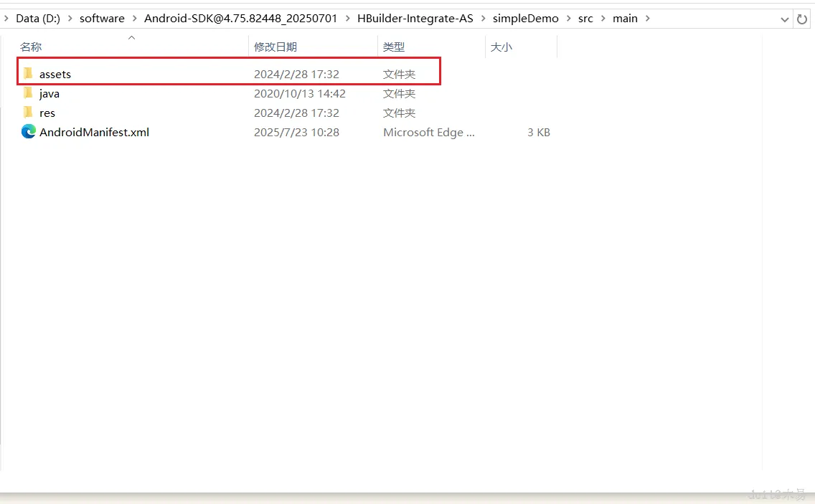Screen dimensions: 815x504
Task: Click 文件夹 type in java row
Action: click(399, 93)
